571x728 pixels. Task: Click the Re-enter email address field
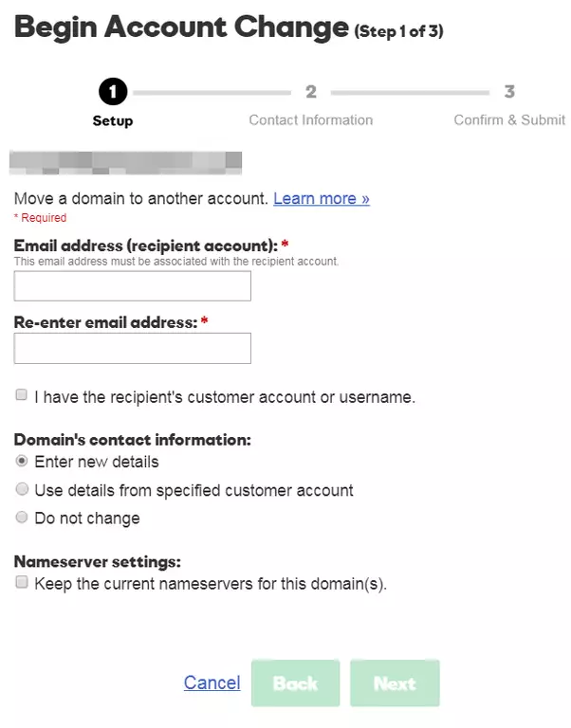(133, 348)
